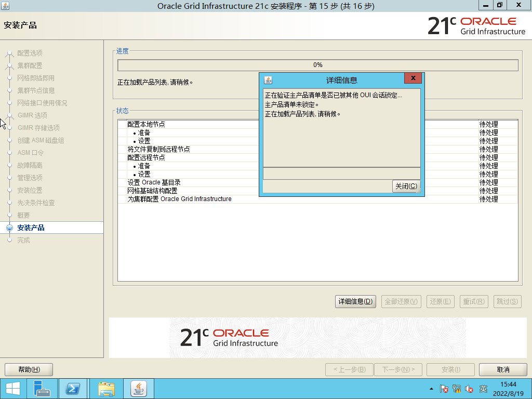The width and height of the screenshot is (532, 399).
Task: Select the ASM 口令 step
Action: pos(31,153)
